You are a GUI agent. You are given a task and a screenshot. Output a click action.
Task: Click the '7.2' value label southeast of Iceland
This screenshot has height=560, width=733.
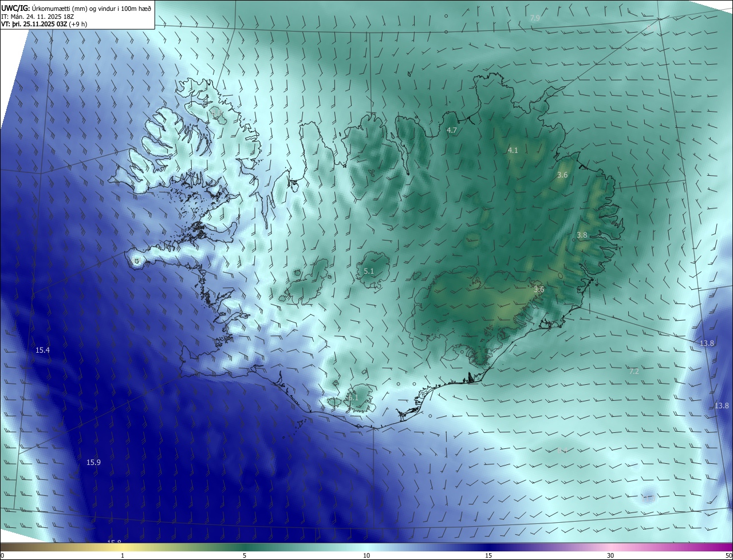coord(634,372)
